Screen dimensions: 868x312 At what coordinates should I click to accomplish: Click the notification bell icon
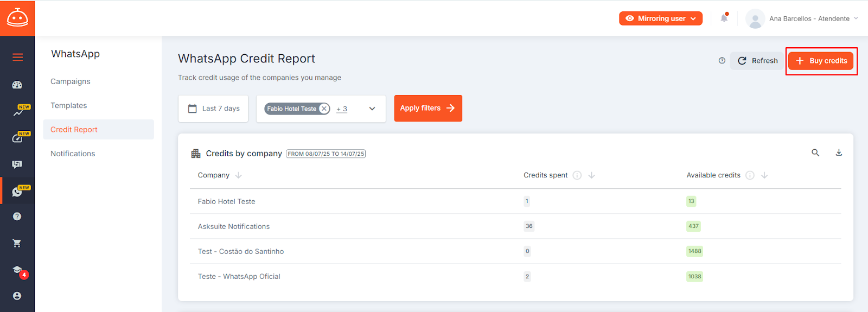click(x=724, y=18)
